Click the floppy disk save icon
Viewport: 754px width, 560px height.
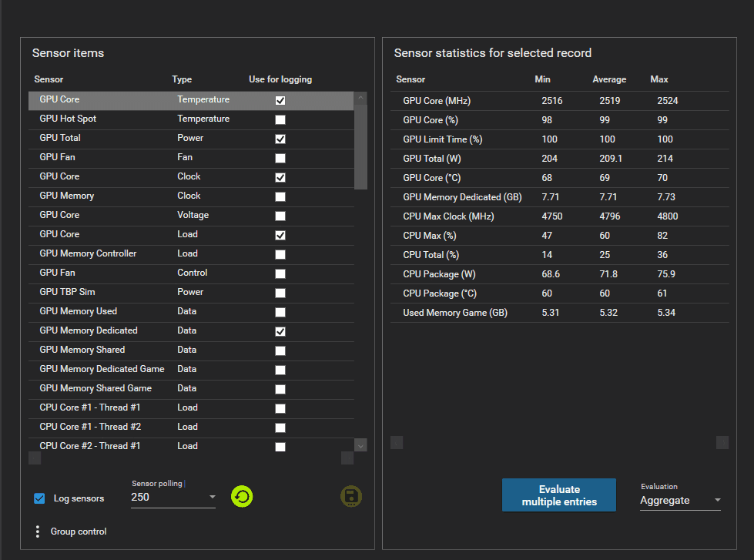tap(351, 497)
